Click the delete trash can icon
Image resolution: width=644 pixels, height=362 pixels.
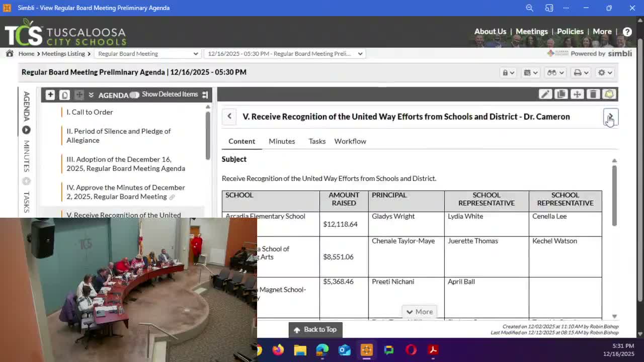[593, 94]
